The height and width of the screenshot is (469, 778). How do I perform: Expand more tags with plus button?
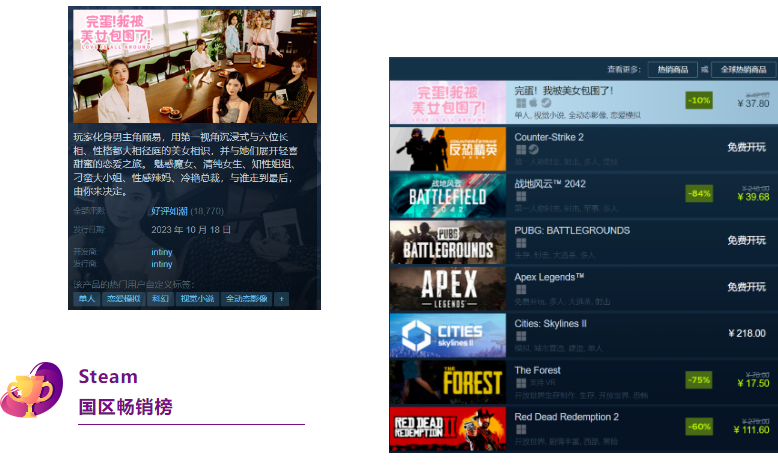[x=281, y=299]
